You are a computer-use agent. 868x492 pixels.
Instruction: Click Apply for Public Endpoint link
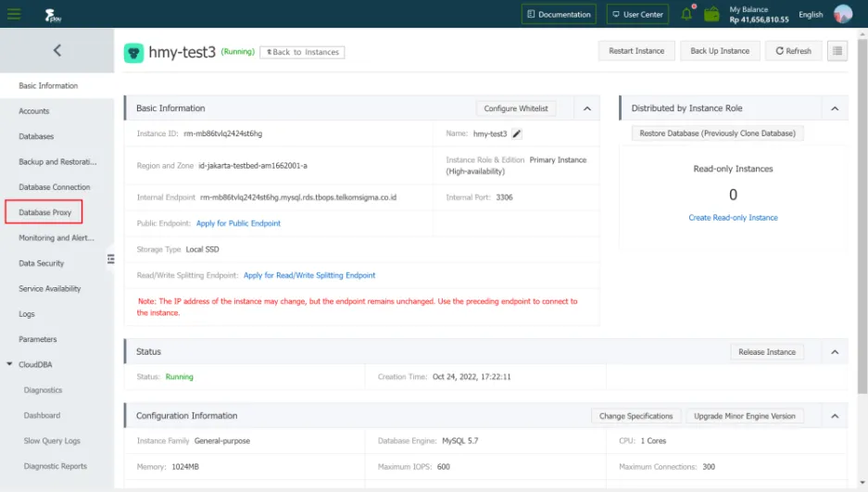coord(238,223)
